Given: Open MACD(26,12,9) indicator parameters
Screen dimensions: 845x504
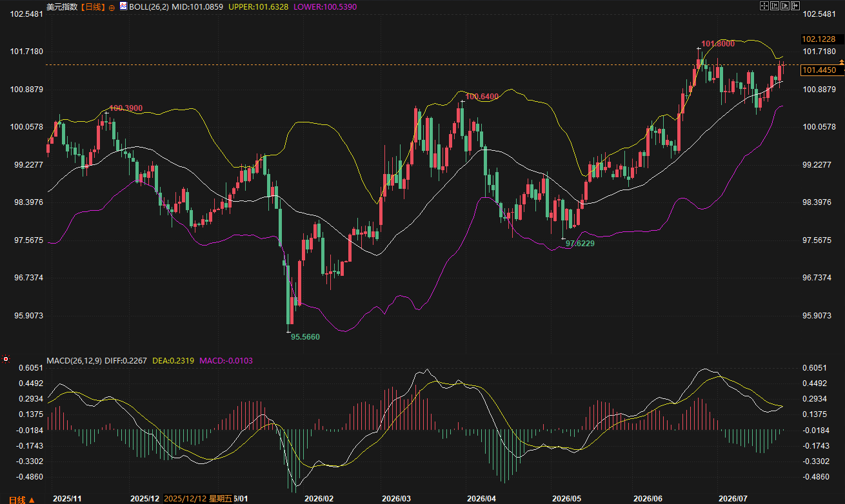Looking at the screenshot, I should click(x=75, y=360).
